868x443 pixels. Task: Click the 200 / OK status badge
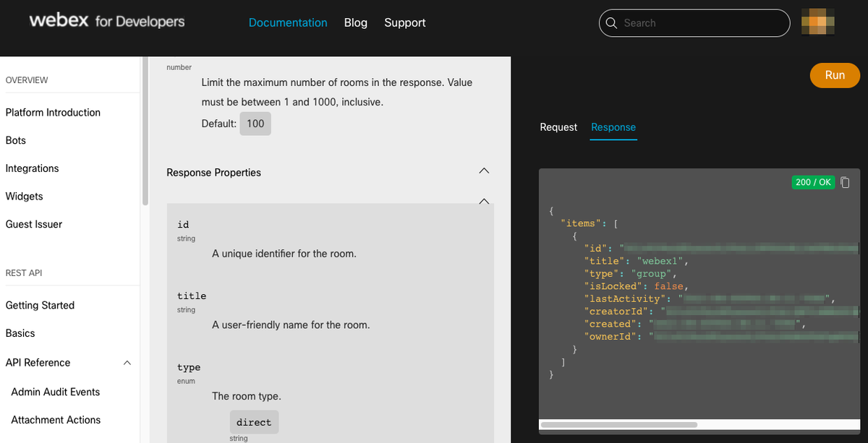(x=813, y=182)
